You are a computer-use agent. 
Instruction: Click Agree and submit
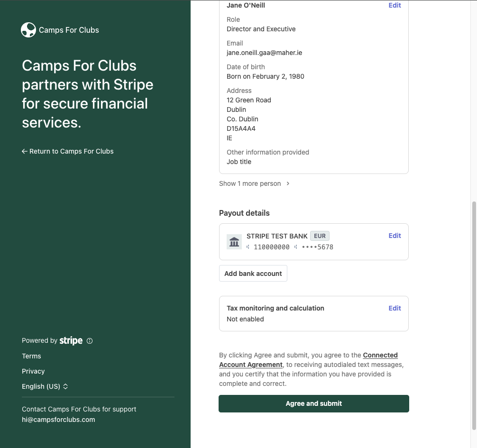coord(313,403)
